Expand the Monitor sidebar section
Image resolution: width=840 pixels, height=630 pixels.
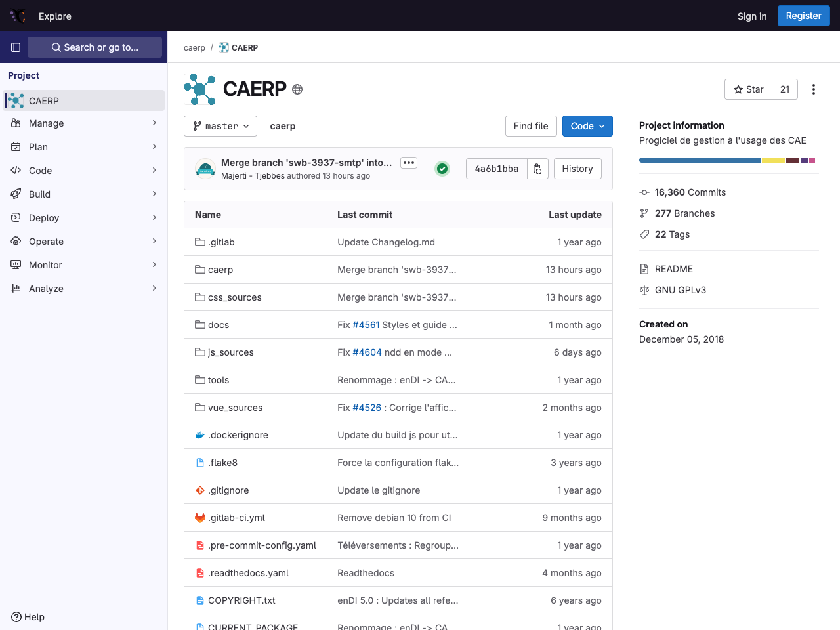click(x=84, y=265)
